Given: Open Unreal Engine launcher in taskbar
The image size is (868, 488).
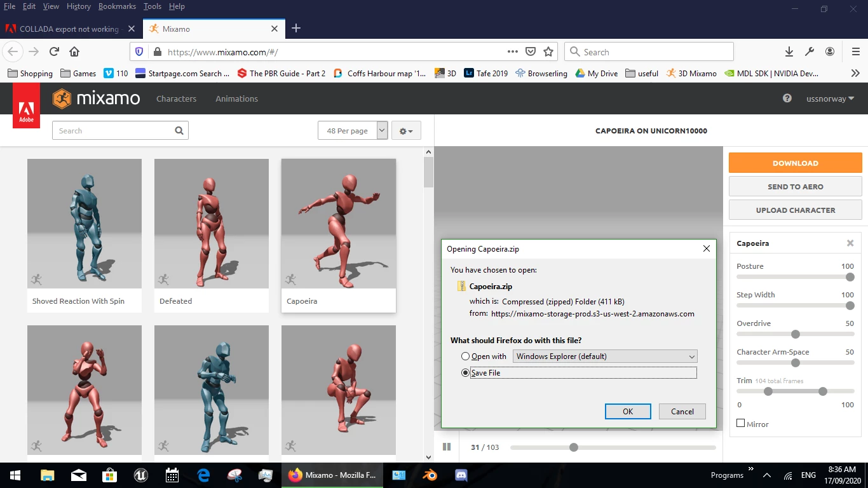Looking at the screenshot, I should click(x=140, y=475).
